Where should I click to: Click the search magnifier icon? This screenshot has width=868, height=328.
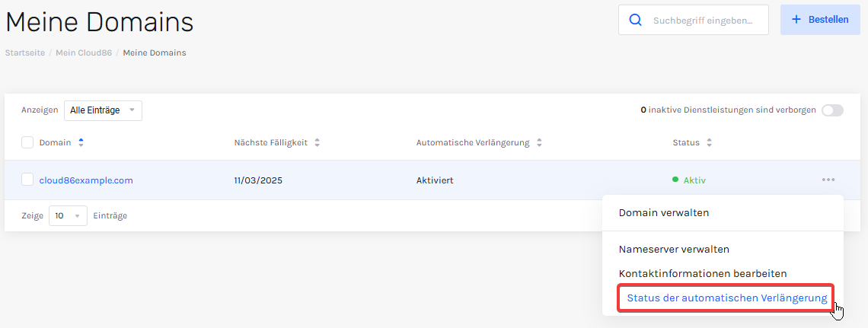tap(636, 20)
